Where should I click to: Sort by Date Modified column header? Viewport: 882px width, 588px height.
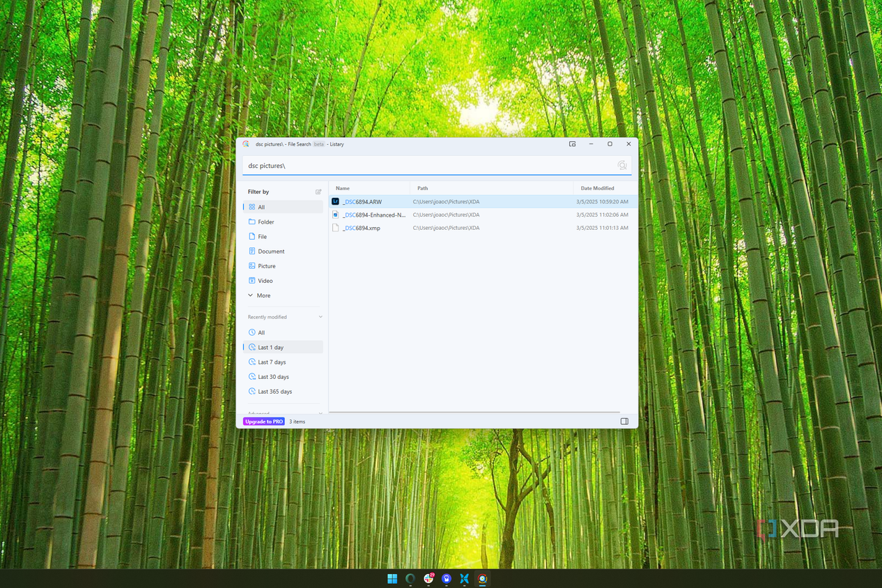coord(605,188)
